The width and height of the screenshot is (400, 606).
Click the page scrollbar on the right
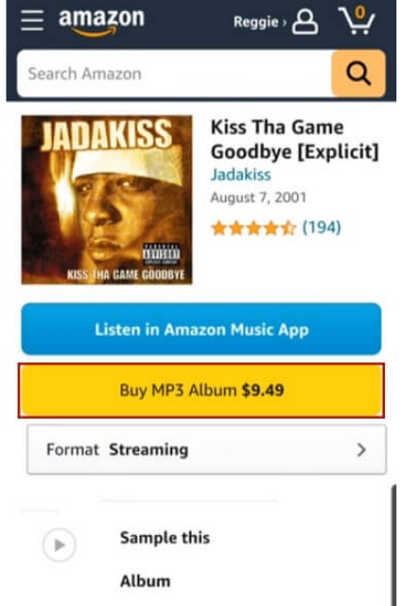[x=393, y=545]
